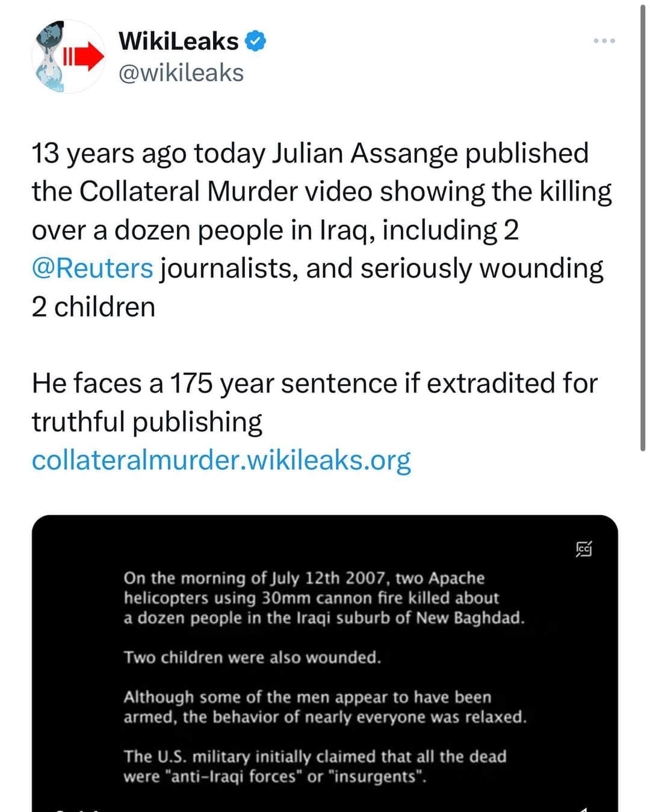Click the @wikileaks handle
The height and width of the screenshot is (812, 650).
tap(181, 73)
